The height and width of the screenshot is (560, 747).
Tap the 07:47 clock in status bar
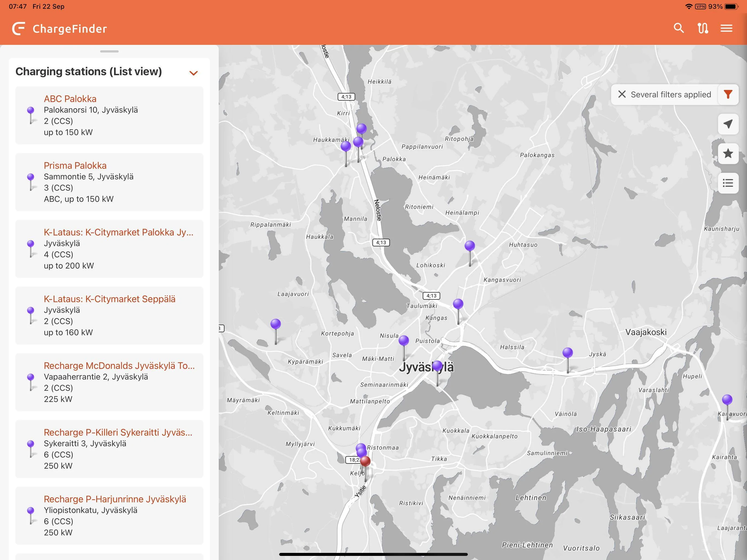click(x=17, y=6)
